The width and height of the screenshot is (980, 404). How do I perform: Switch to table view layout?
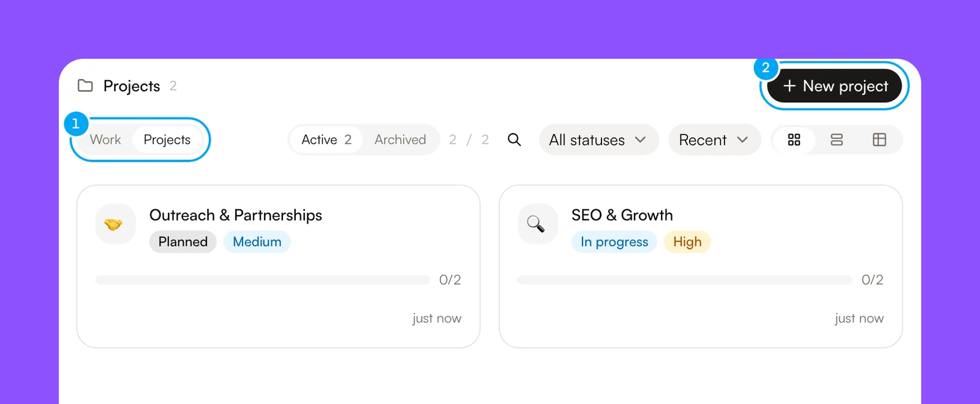click(x=880, y=140)
